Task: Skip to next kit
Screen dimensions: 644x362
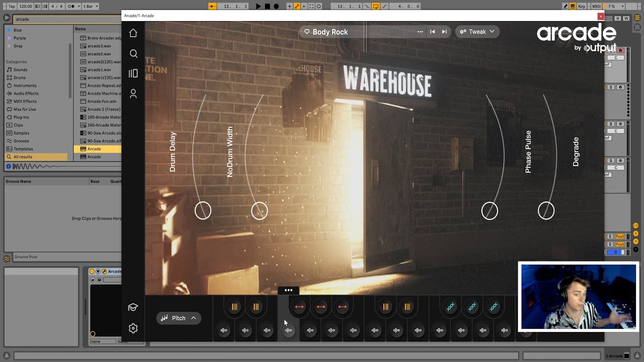Action: coord(444,32)
